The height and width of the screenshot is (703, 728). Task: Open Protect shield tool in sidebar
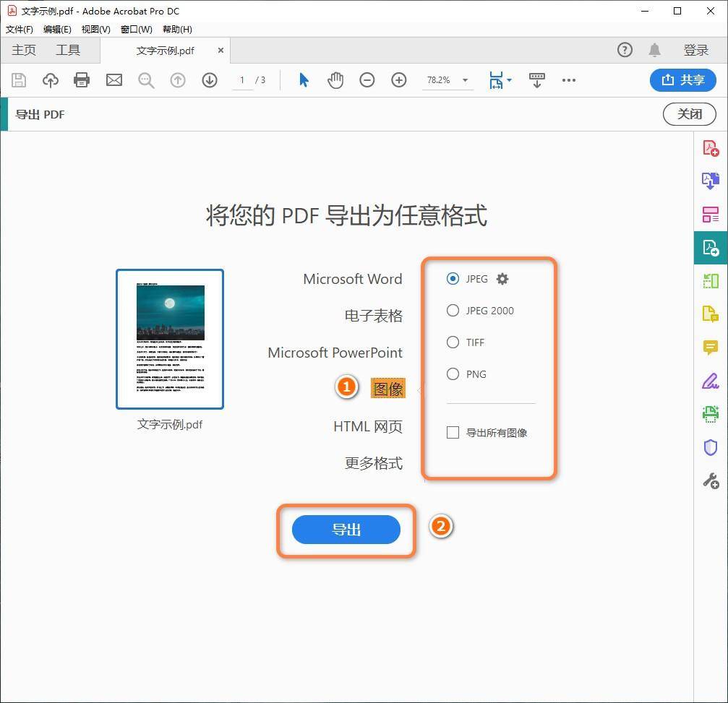[711, 447]
